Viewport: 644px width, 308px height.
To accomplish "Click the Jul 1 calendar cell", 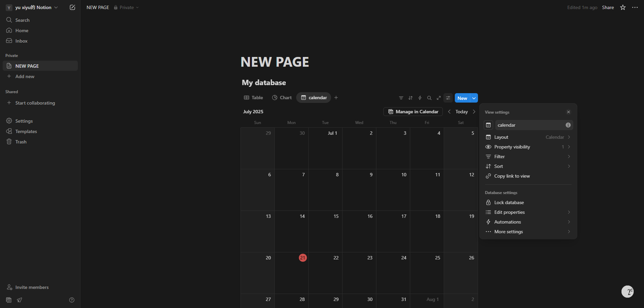I will pos(325,148).
